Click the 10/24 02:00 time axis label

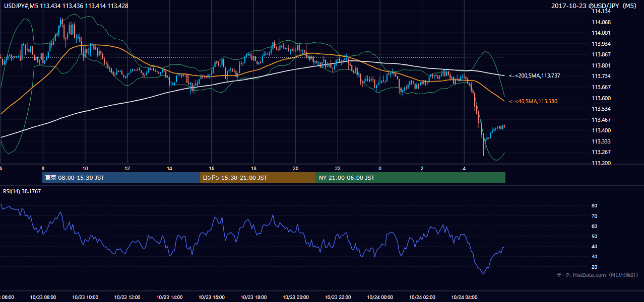(422, 297)
